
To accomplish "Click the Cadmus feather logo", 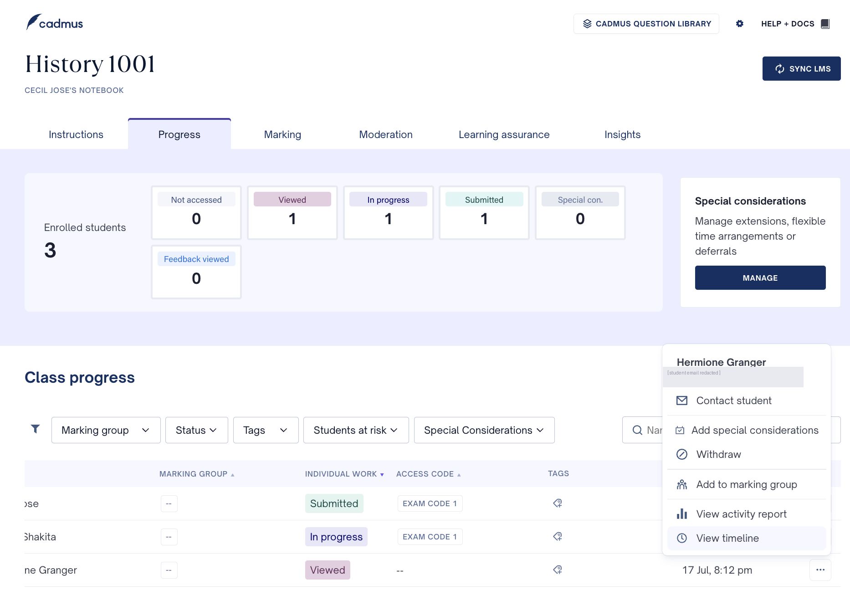I will [x=54, y=22].
